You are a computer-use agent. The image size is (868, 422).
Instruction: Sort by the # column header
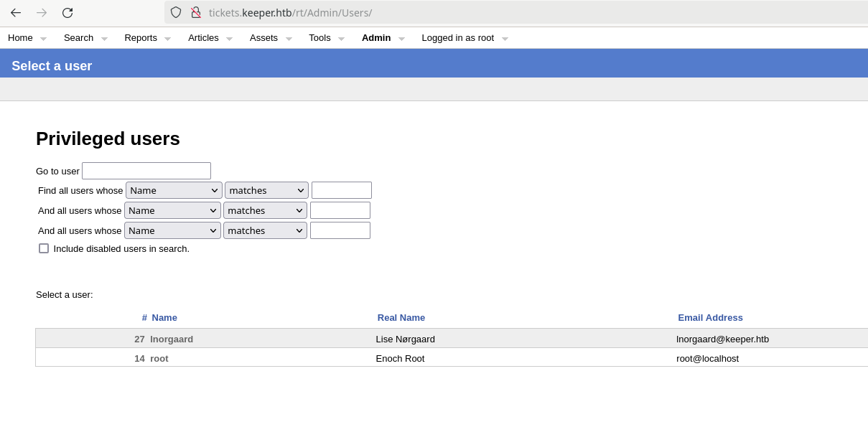pyautogui.click(x=144, y=317)
